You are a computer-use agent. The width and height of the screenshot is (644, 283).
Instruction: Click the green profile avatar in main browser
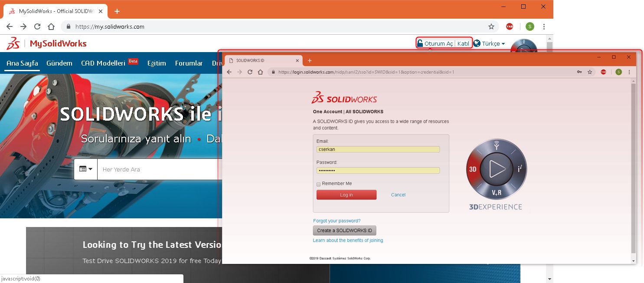click(x=530, y=26)
